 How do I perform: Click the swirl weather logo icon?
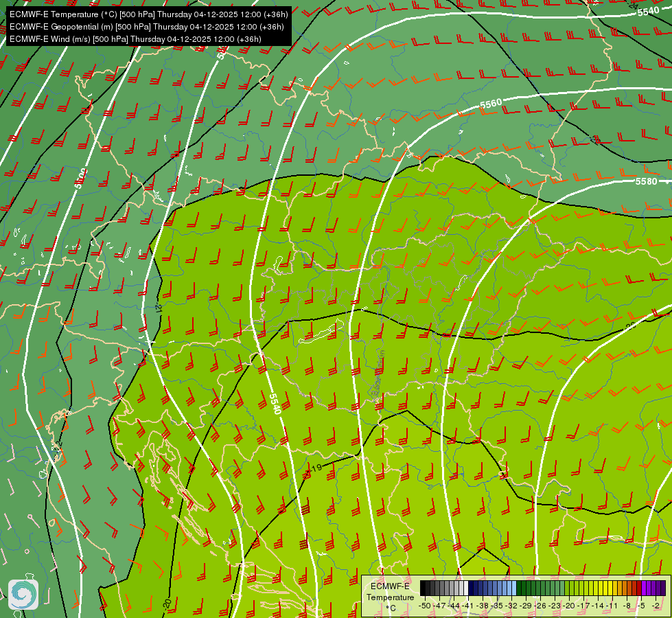point(23,594)
